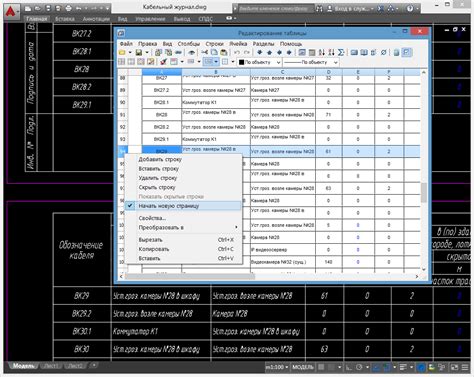Open the Ячейка menu in table editor
This screenshot has height=377, width=474.
point(238,44)
